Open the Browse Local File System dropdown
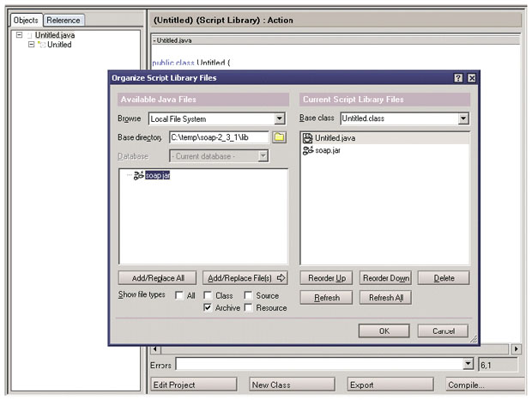The width and height of the screenshot is (532, 400). [279, 118]
